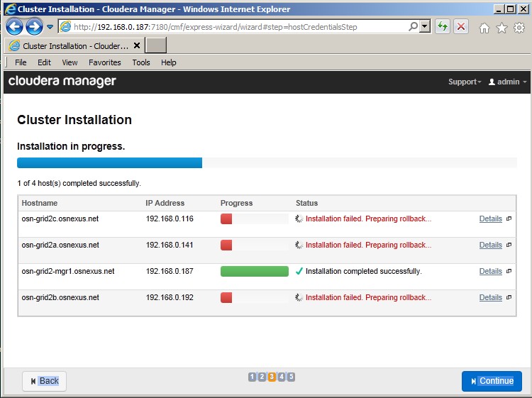The image size is (532, 398).
Task: Open the File menu
Action: click(21, 62)
